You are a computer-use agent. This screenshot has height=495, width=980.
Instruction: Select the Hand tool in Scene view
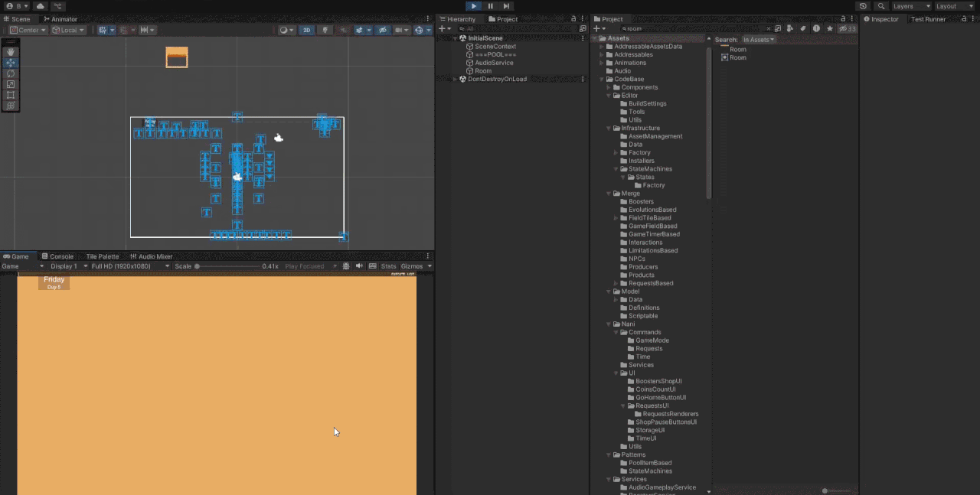point(11,52)
